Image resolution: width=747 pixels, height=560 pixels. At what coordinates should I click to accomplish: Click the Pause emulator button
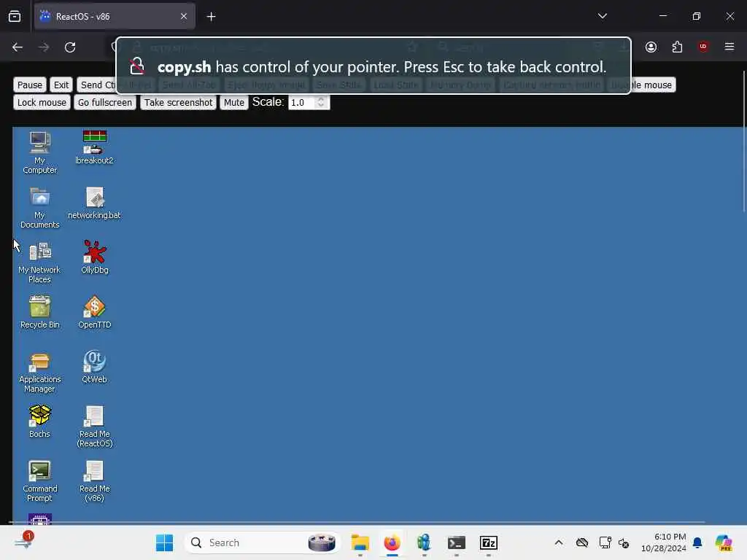[x=29, y=85]
